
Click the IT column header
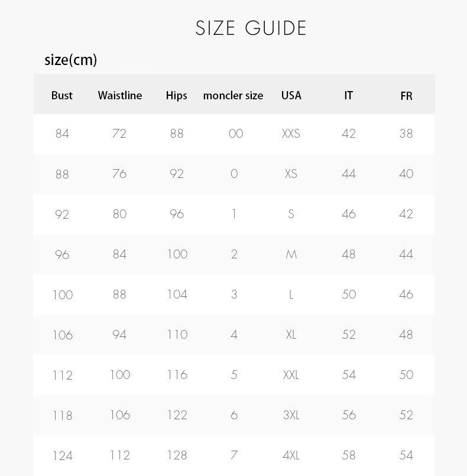point(349,96)
